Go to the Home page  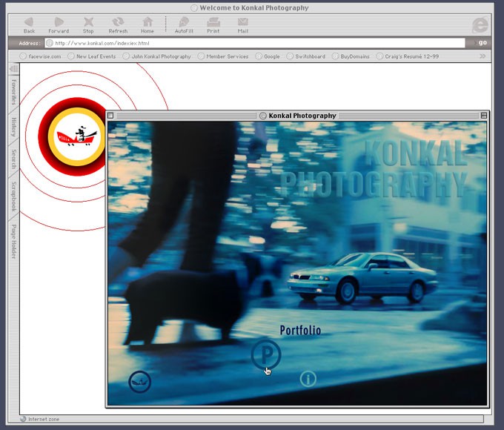(147, 24)
